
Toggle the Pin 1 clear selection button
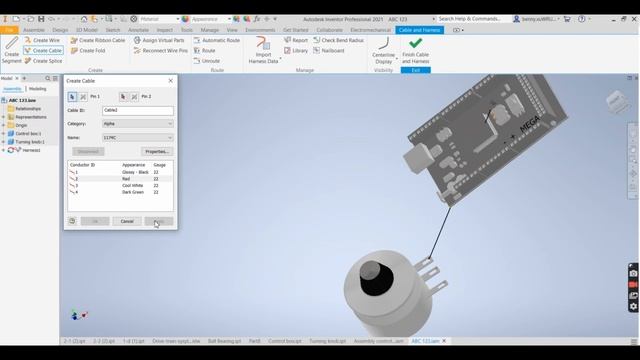[x=83, y=97]
